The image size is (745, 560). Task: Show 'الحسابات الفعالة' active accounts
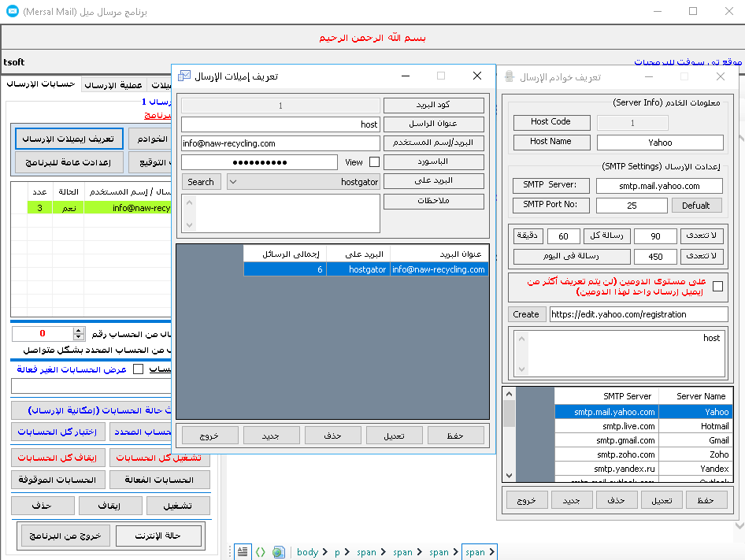click(159, 480)
